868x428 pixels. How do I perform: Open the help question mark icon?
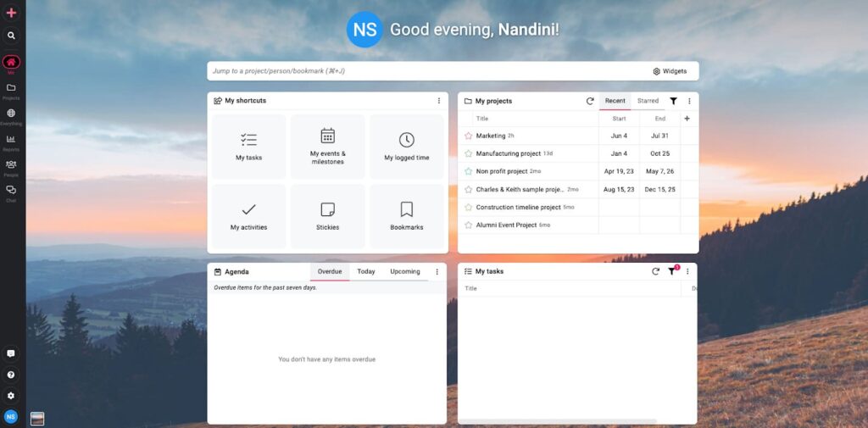coord(10,375)
